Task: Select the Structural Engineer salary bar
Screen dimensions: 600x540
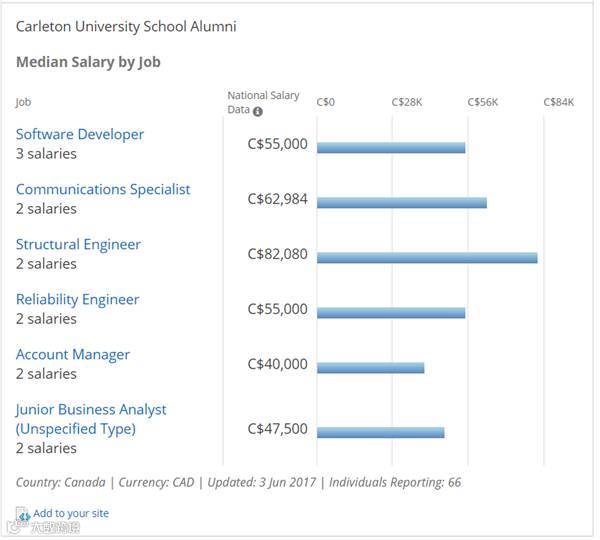Action: (x=427, y=258)
